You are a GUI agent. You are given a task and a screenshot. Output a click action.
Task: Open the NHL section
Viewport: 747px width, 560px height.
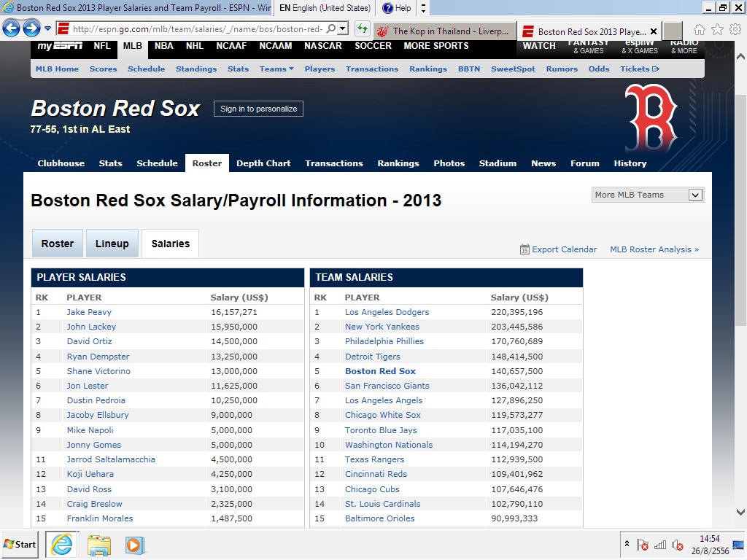(195, 46)
